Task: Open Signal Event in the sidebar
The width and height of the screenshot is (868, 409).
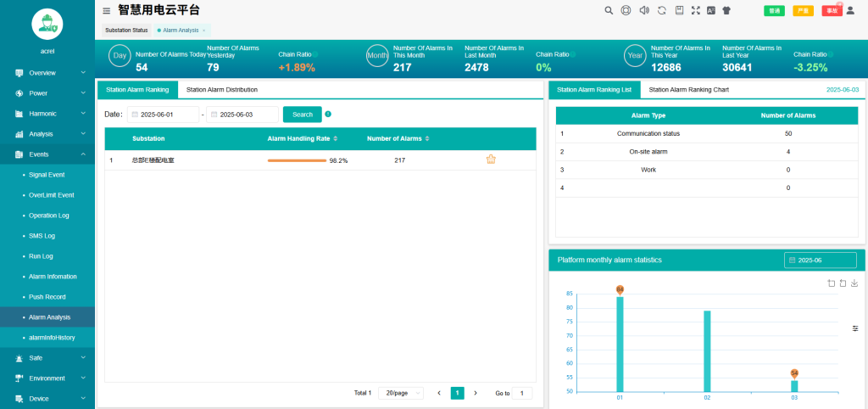Action: coord(47,175)
